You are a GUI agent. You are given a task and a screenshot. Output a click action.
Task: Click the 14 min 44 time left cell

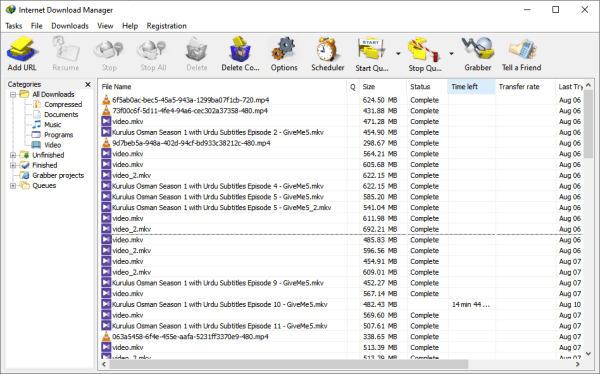click(471, 304)
